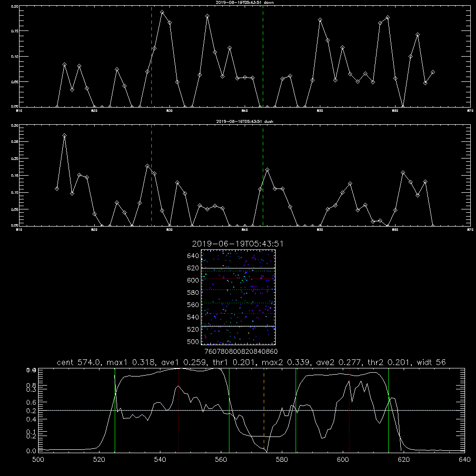
Task: Click the '580' x-axis label of bottom plot
Action: [282, 460]
